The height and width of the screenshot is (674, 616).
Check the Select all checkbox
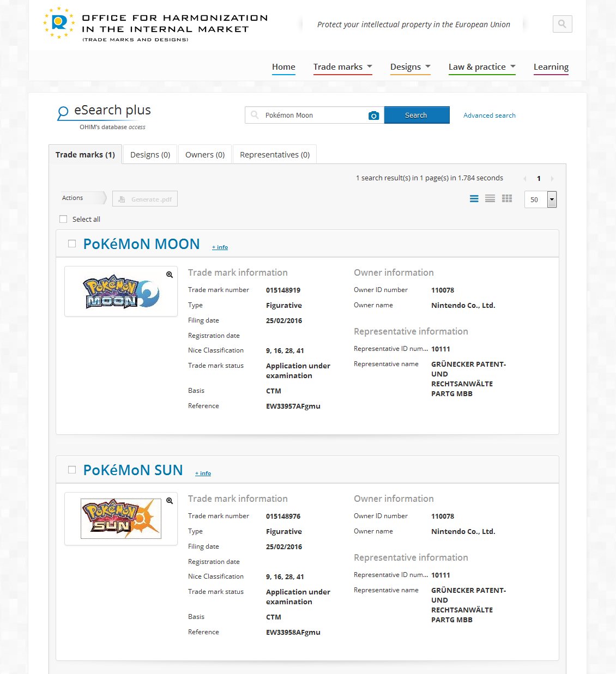click(63, 219)
